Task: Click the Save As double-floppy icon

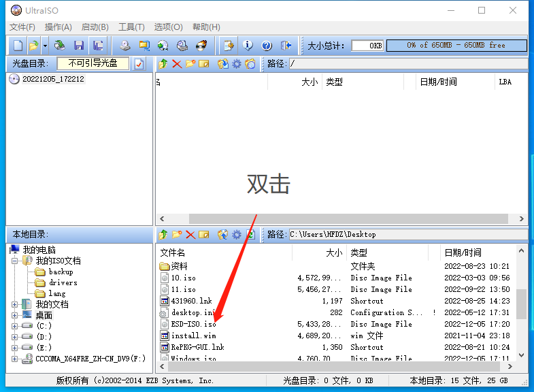Action: coord(98,46)
